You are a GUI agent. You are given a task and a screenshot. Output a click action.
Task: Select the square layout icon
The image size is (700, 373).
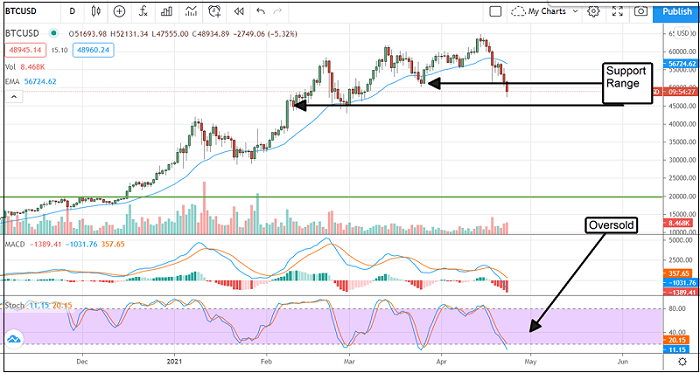pyautogui.click(x=495, y=12)
